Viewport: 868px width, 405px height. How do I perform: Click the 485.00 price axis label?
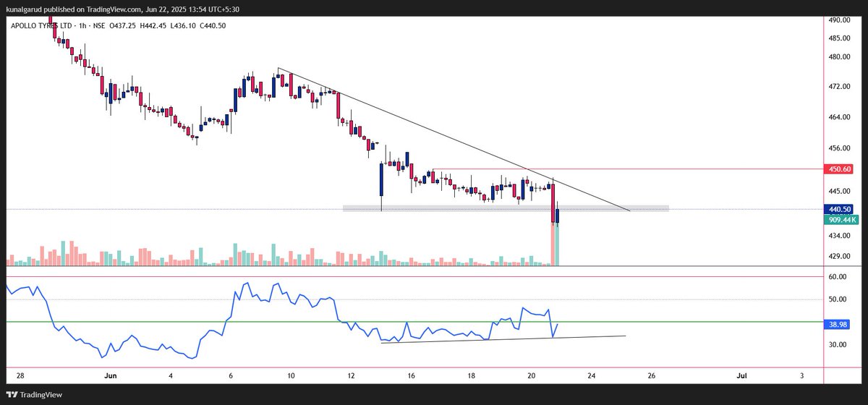coord(839,38)
